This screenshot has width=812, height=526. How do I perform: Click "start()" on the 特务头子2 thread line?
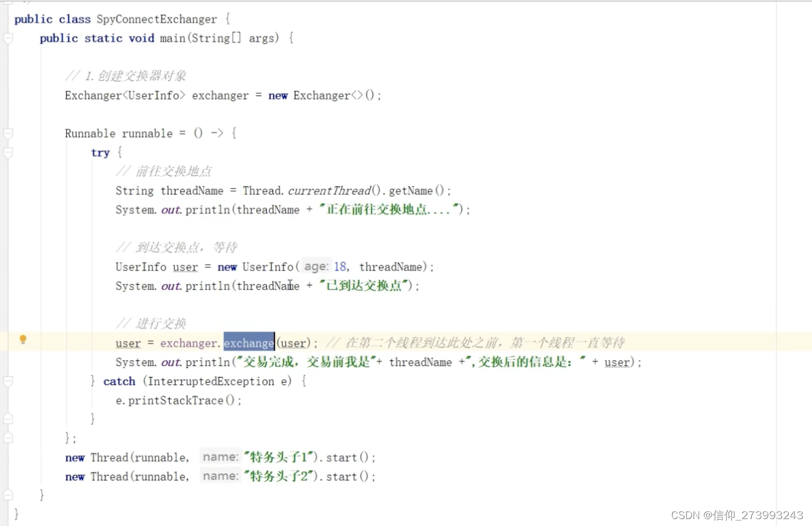click(347, 477)
